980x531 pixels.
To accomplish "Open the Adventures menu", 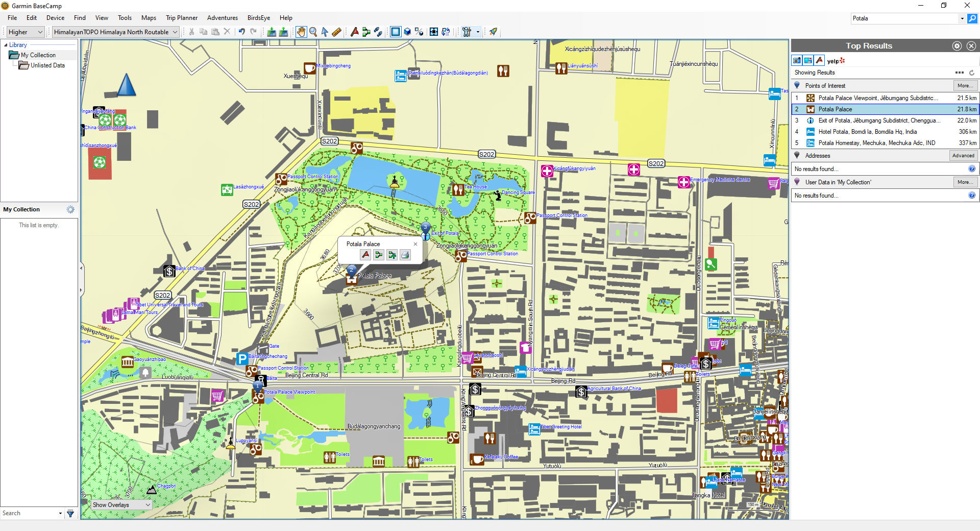I will coord(222,18).
